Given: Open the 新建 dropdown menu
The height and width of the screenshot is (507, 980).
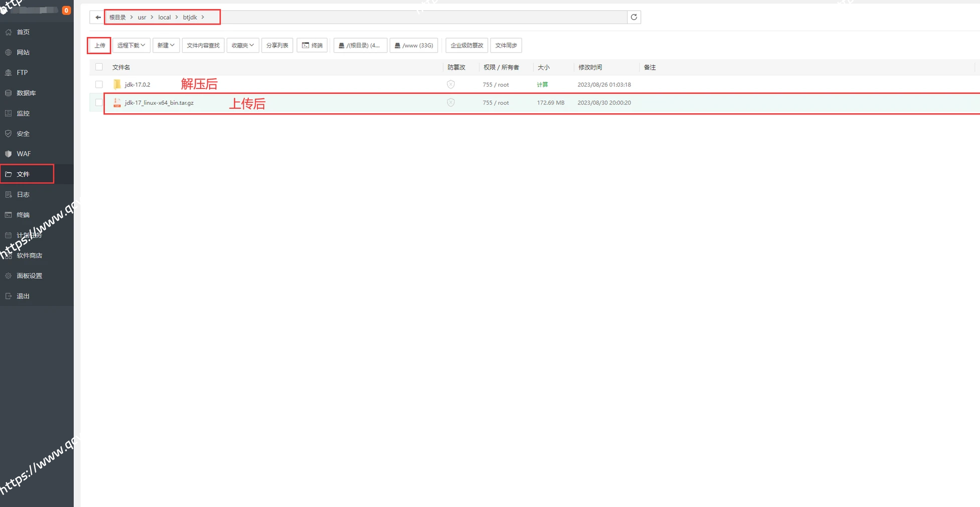Looking at the screenshot, I should tap(166, 45).
